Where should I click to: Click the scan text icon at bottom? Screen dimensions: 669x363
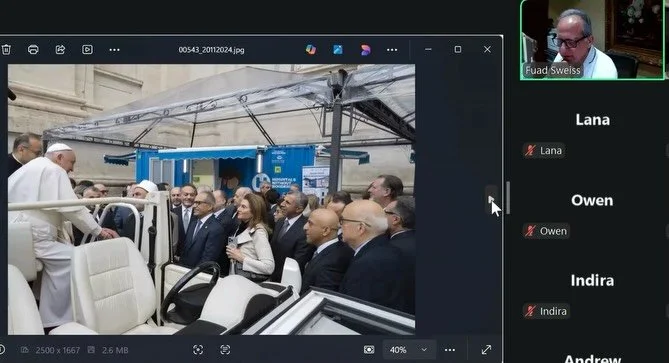pos(225,350)
